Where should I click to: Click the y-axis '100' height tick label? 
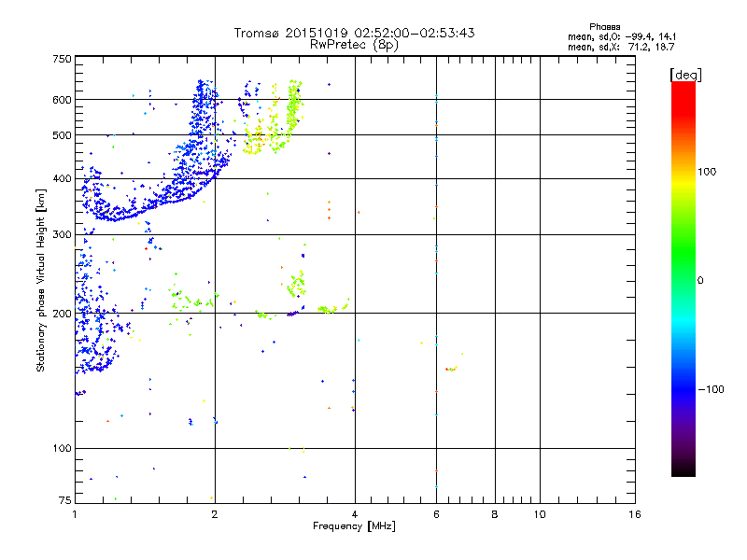[x=62, y=448]
